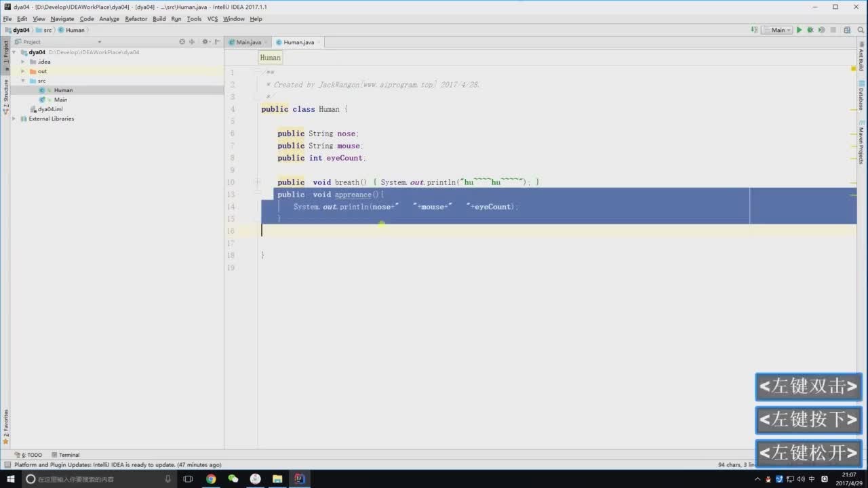
Task: Toggle the Database side panel
Action: point(861,96)
